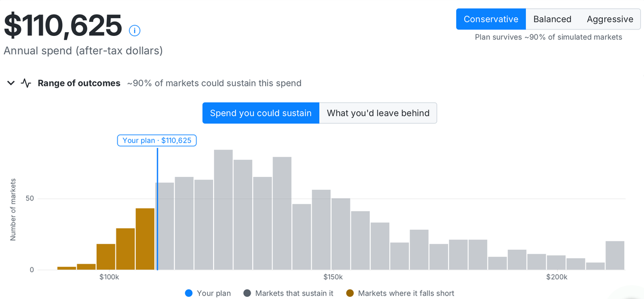Viewport: 644px width, 299px height.
Task: Click the orange Markets where it falls short dot
Action: (350, 293)
